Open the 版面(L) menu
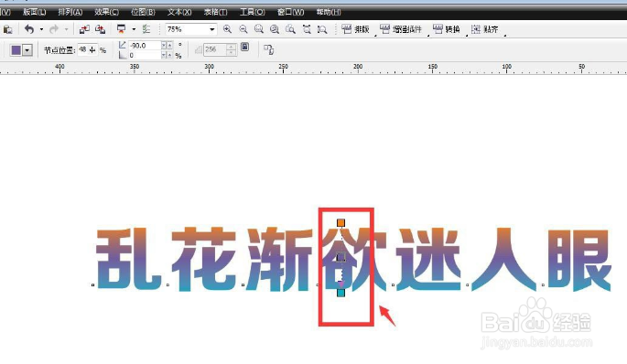627x364 pixels. click(x=35, y=12)
